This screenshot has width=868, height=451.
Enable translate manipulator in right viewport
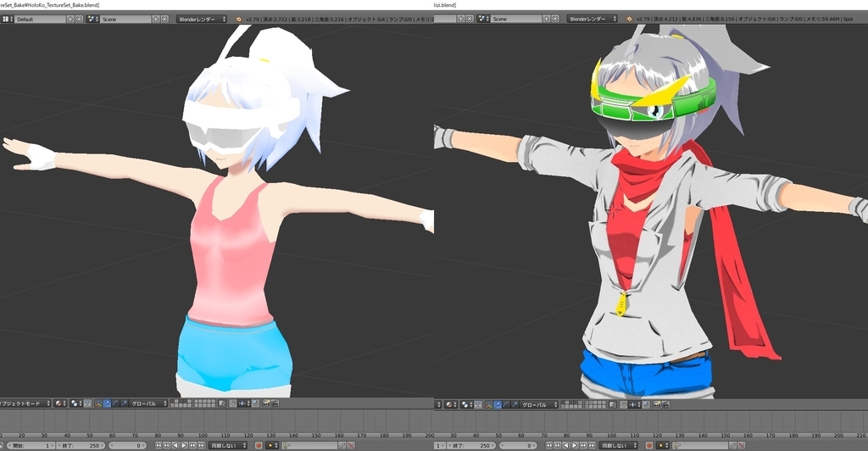(497, 405)
